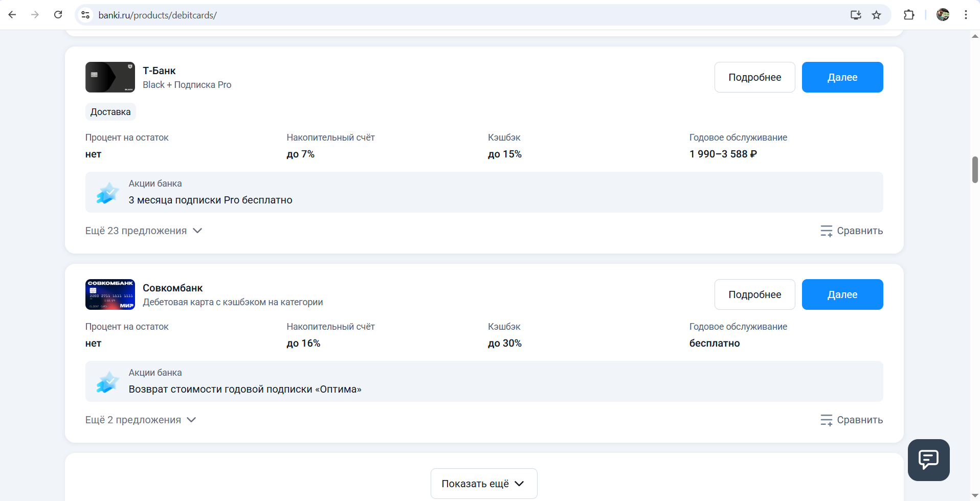Open Chrome three-dot menu

966,15
